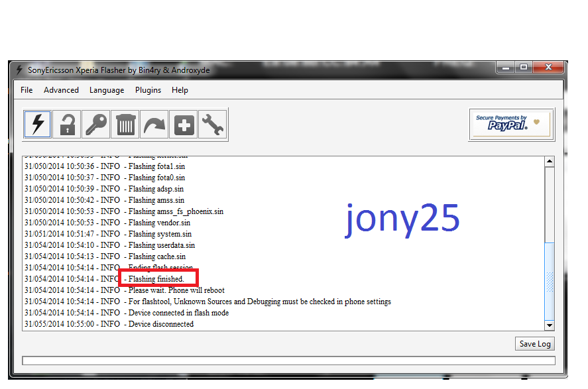Open the Advanced menu

tap(61, 90)
